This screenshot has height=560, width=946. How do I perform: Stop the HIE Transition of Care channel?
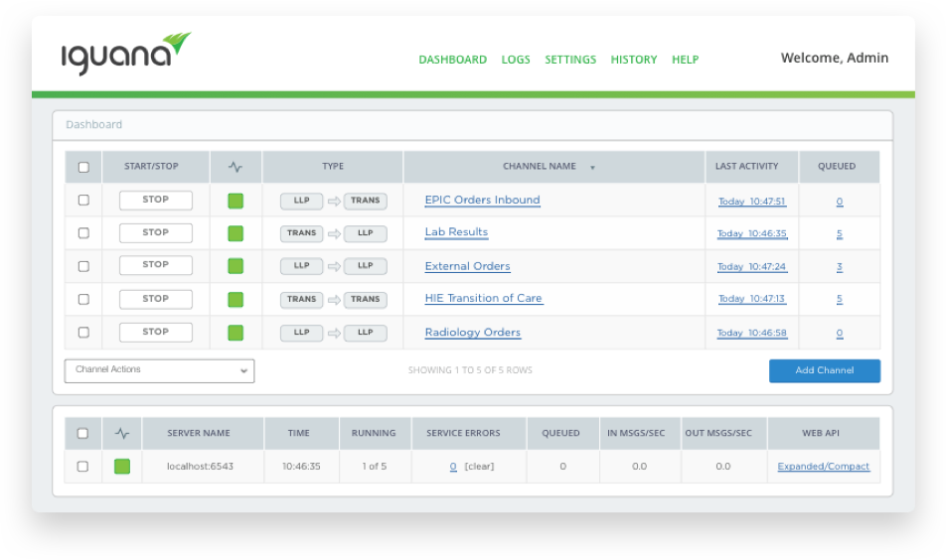[x=156, y=299]
